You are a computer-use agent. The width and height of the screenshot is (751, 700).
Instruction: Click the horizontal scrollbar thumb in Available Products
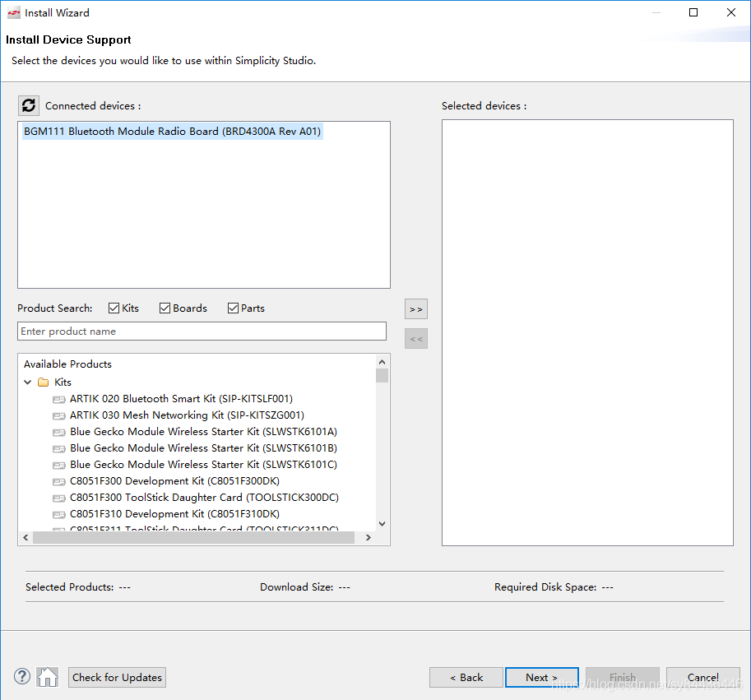tap(193, 538)
